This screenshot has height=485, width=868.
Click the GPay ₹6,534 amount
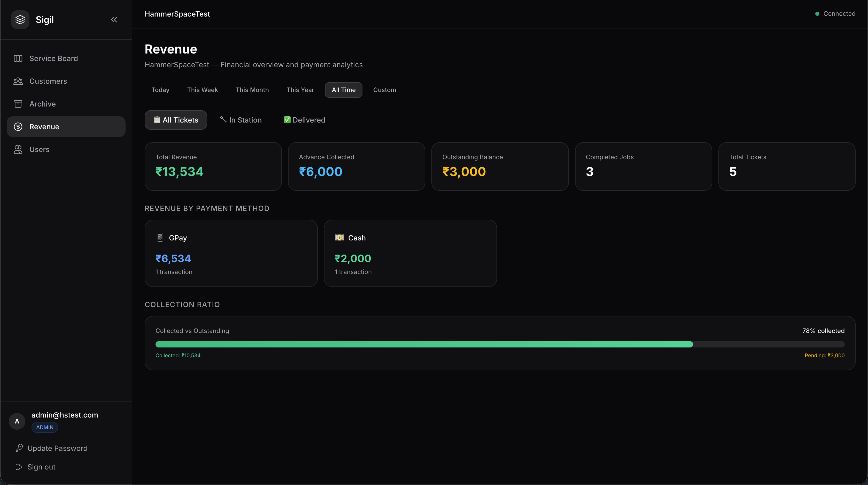(173, 258)
